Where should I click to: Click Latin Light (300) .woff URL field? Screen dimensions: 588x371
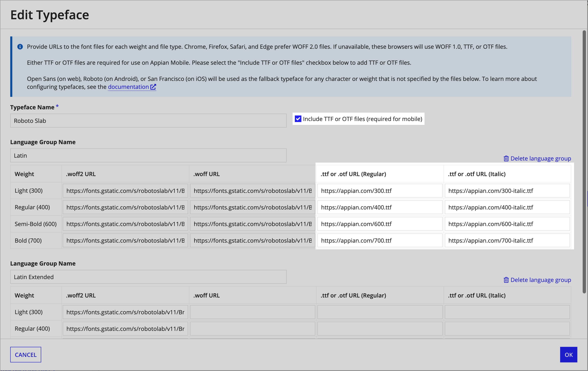click(x=253, y=191)
